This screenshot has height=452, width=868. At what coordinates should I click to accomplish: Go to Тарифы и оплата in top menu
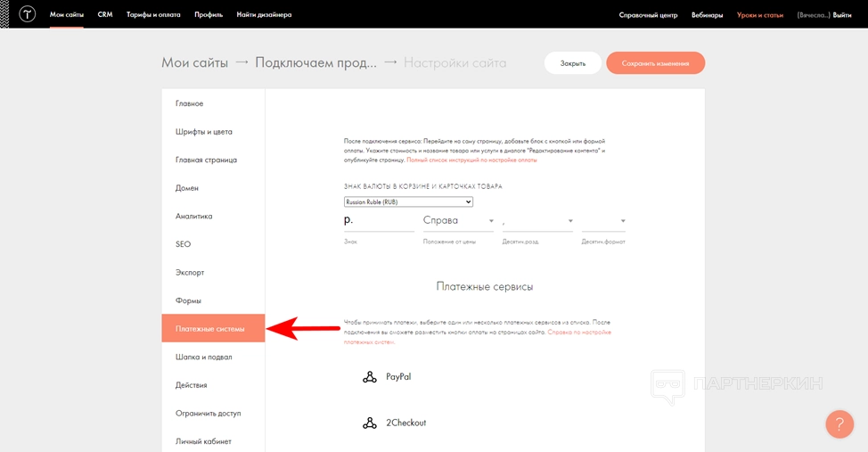pyautogui.click(x=151, y=15)
